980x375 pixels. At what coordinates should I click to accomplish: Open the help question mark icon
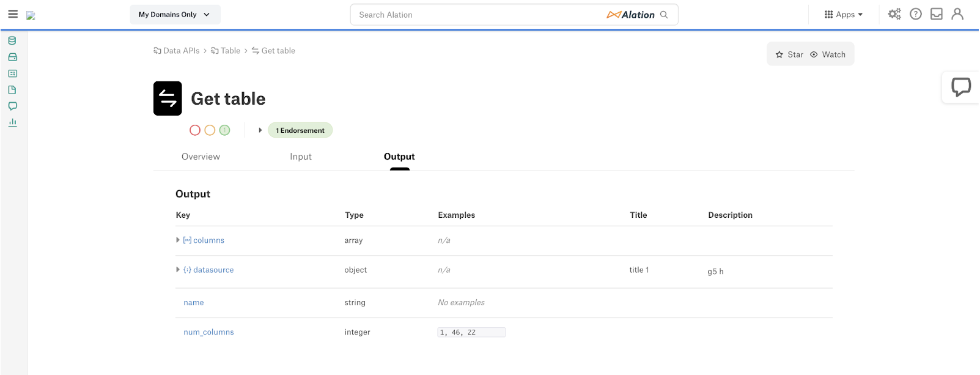coord(916,14)
